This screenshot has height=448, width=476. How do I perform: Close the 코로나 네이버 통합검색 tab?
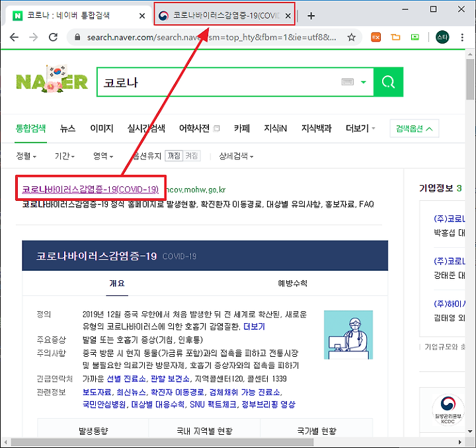pyautogui.click(x=141, y=16)
